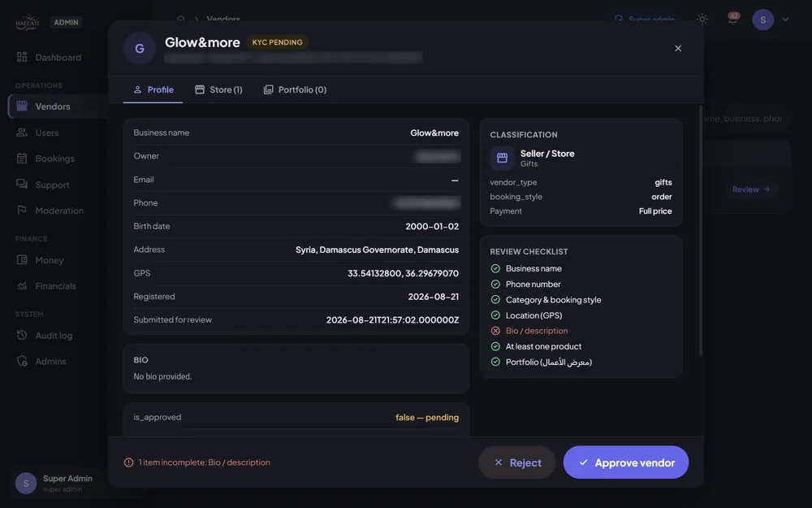Open the Audit log history icon

click(22, 335)
